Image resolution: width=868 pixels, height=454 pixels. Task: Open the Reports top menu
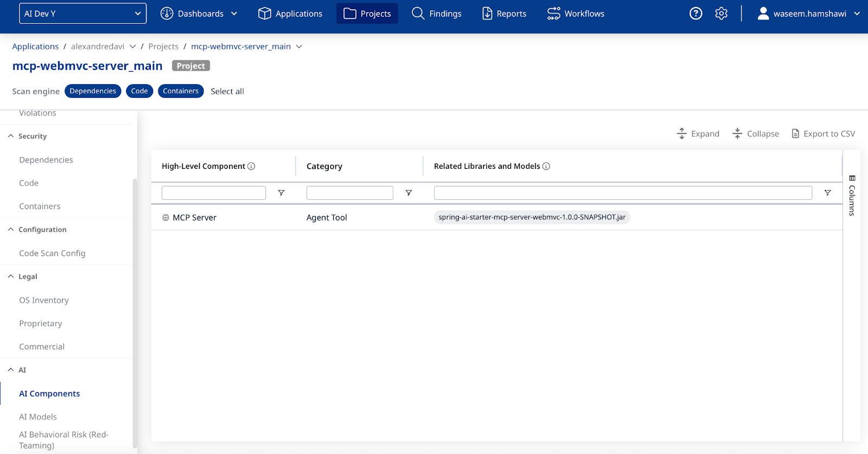(x=505, y=14)
